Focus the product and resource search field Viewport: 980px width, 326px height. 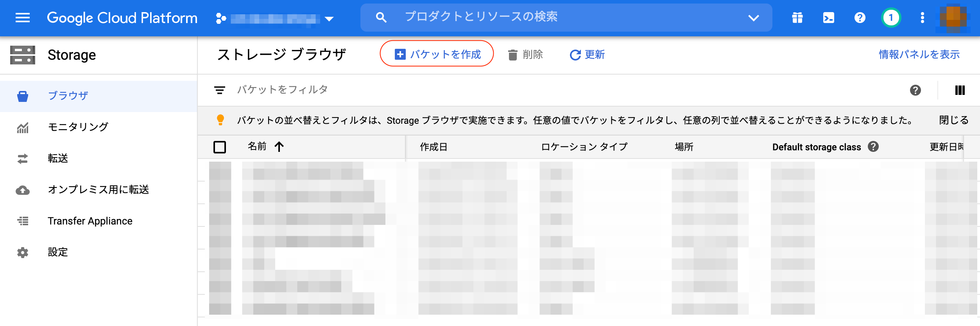(566, 17)
